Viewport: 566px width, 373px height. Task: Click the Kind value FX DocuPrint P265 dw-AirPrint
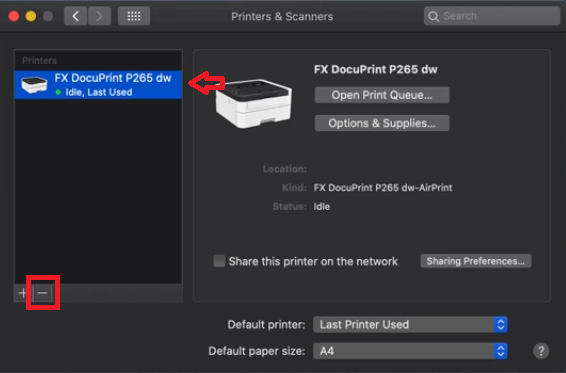383,188
